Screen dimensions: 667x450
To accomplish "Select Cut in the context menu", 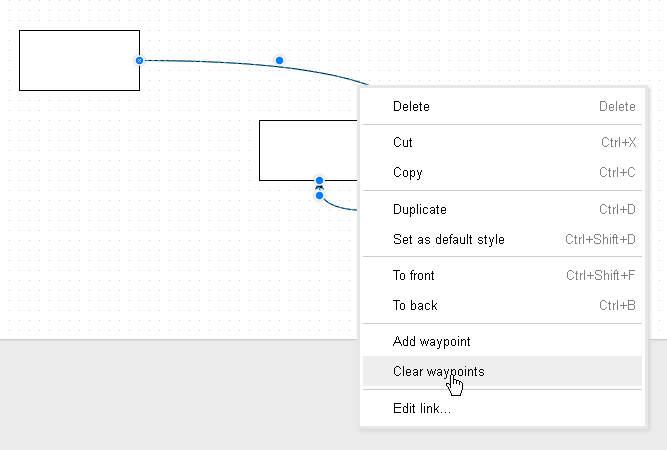I will tap(403, 143).
